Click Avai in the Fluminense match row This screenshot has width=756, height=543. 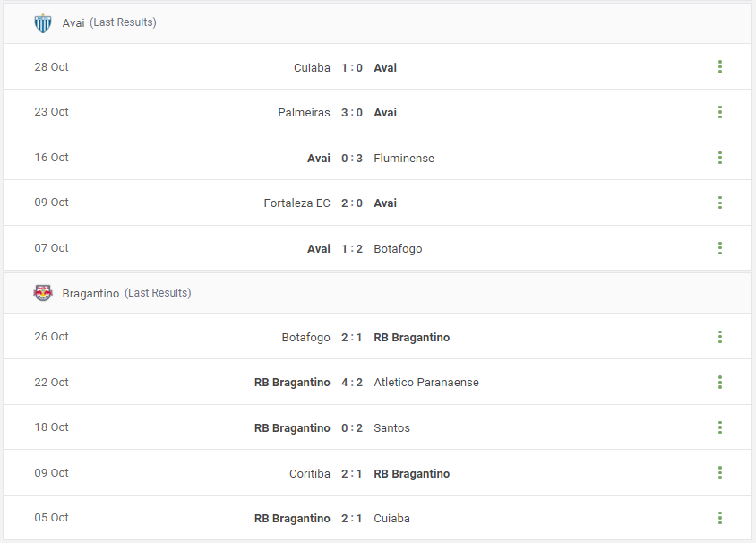(319, 159)
